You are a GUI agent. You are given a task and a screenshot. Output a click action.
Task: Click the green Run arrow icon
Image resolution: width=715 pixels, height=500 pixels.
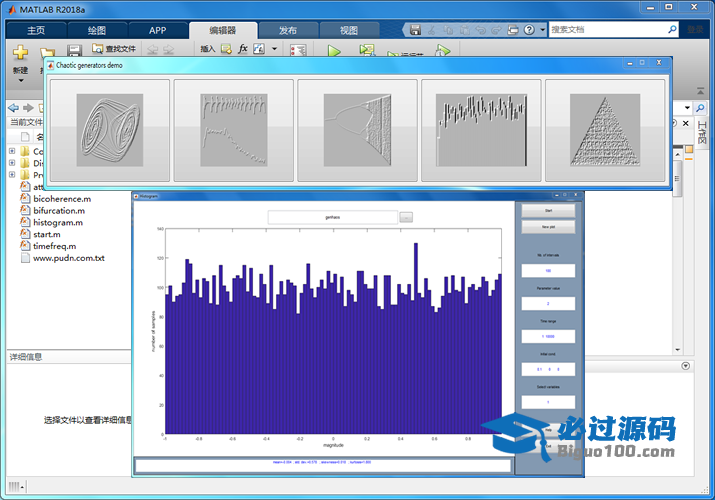point(334,51)
